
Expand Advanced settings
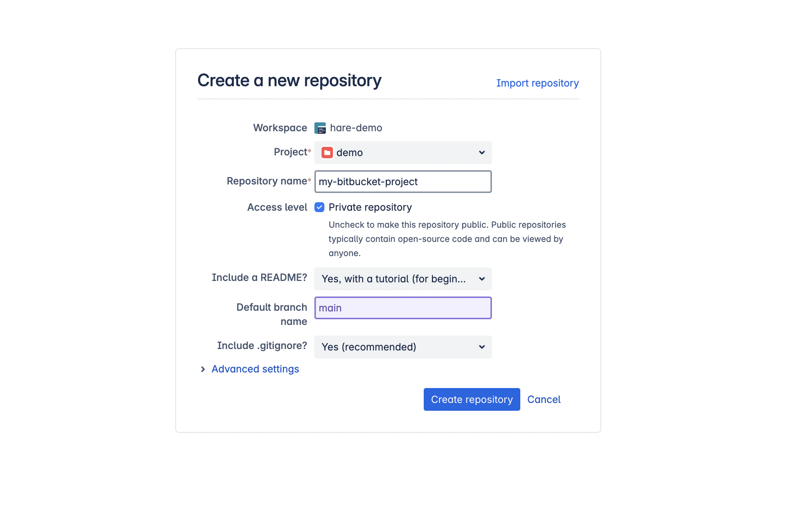[255, 369]
